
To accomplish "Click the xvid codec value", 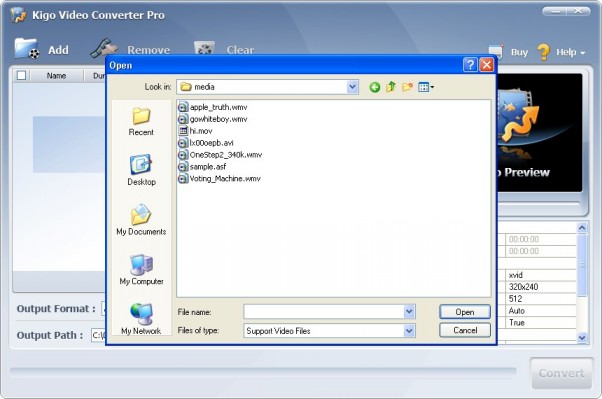I will [x=516, y=275].
